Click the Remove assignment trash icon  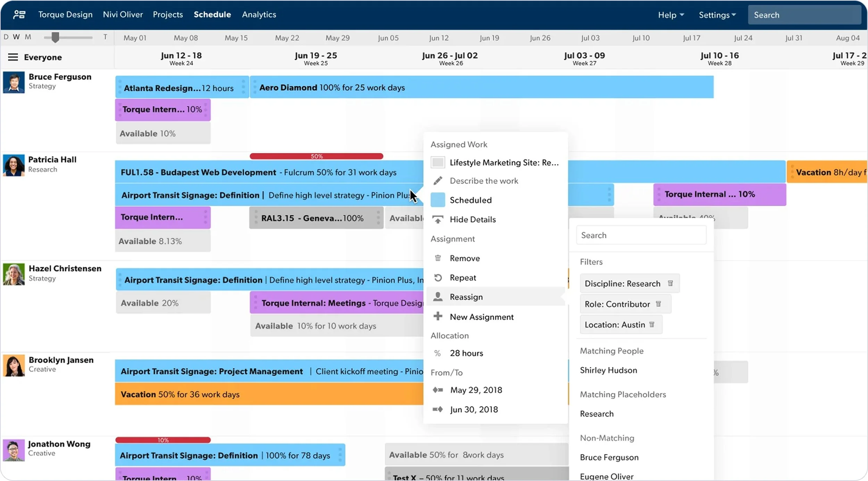[438, 258]
